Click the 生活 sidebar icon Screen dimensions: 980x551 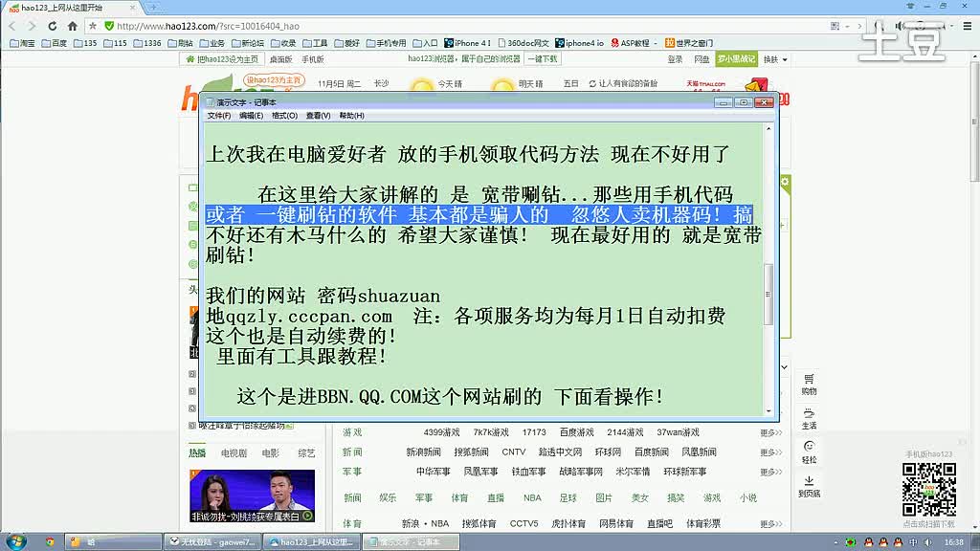coord(809,419)
